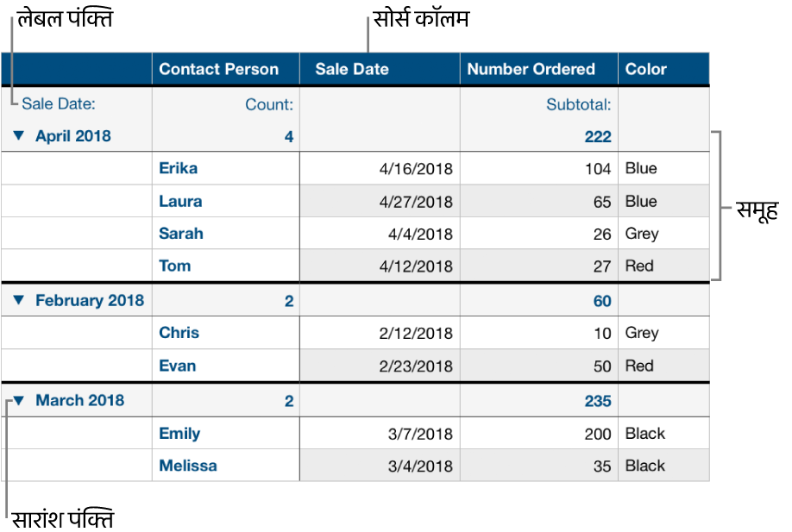Click the Sale Date: label row cell
Screen dimensions: 792x532
point(59,104)
